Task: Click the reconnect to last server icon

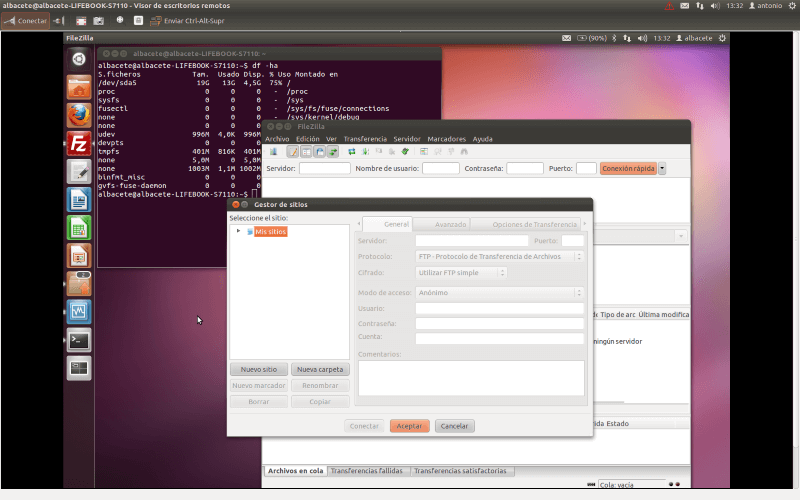Action: tap(405, 152)
